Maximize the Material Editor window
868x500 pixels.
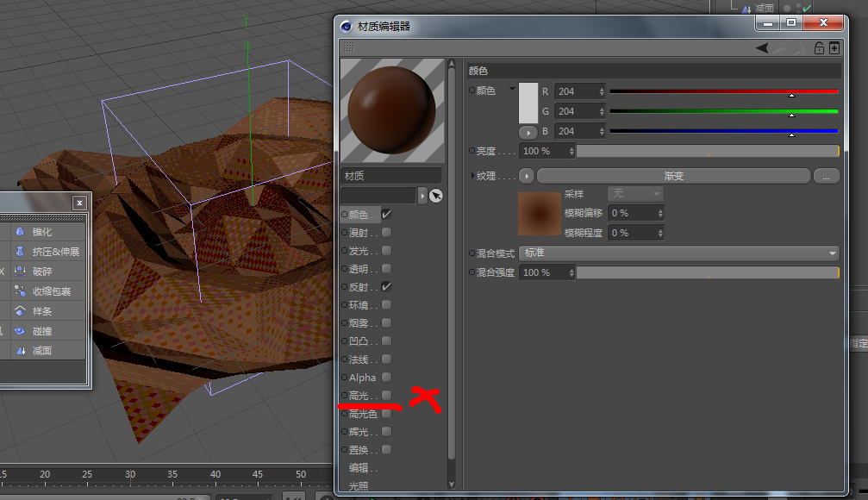tap(791, 22)
